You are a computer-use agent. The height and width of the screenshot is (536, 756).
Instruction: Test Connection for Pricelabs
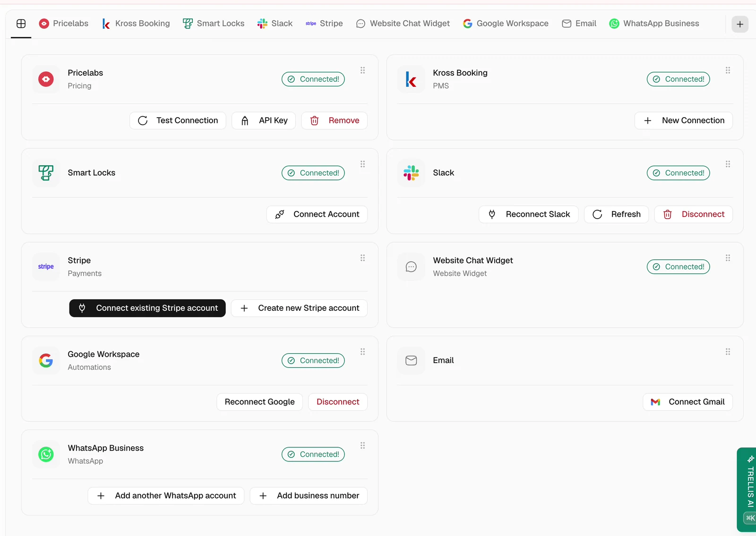pyautogui.click(x=178, y=120)
